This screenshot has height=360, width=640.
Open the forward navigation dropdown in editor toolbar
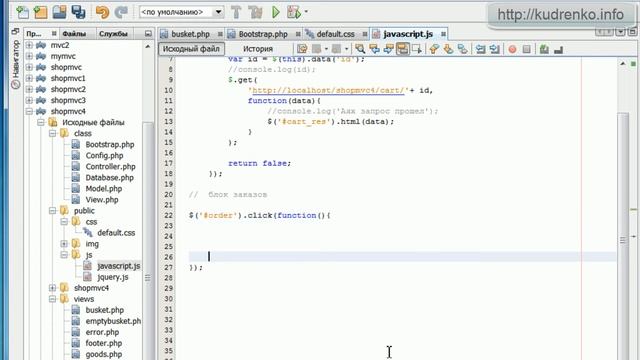pos(347,49)
